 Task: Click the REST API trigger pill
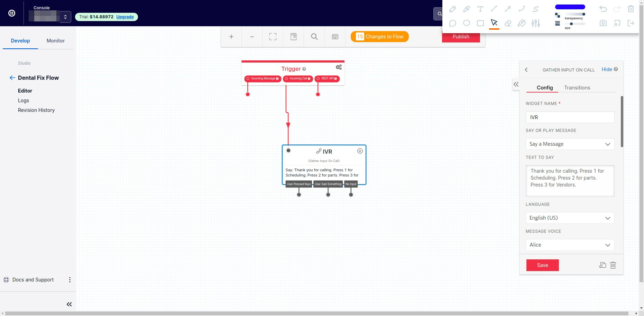pos(327,79)
